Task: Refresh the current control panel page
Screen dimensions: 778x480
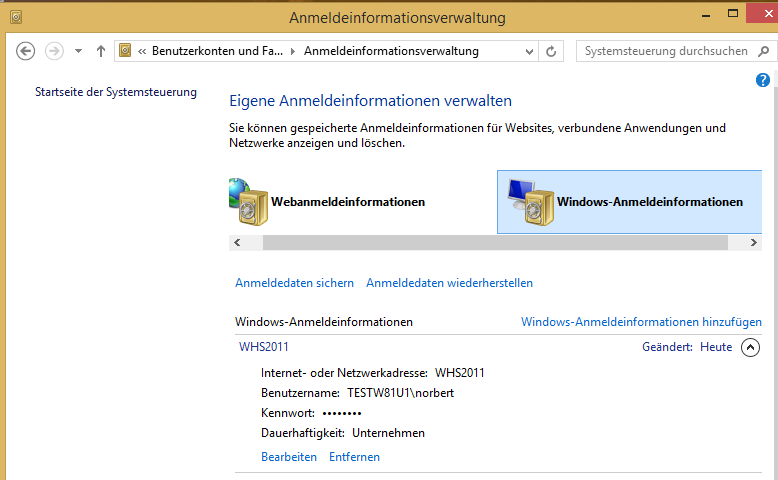Action: tap(551, 52)
